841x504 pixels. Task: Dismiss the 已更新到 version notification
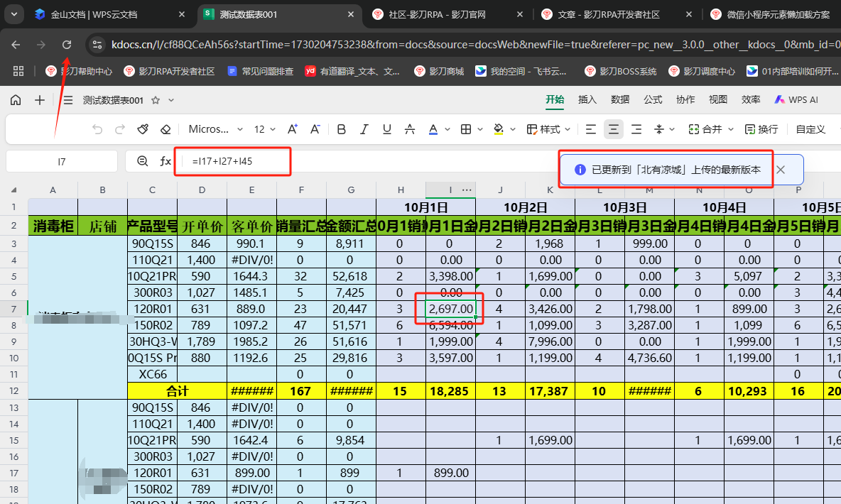point(781,170)
